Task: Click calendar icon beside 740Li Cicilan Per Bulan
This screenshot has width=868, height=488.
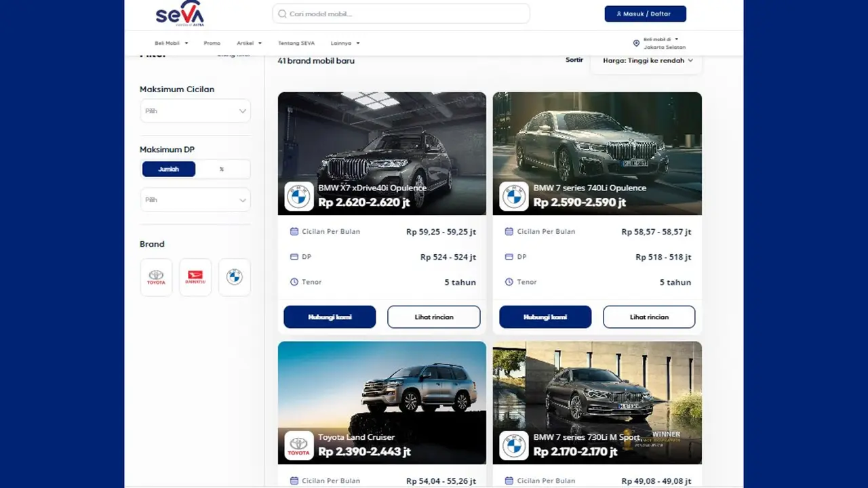Action: click(x=509, y=232)
